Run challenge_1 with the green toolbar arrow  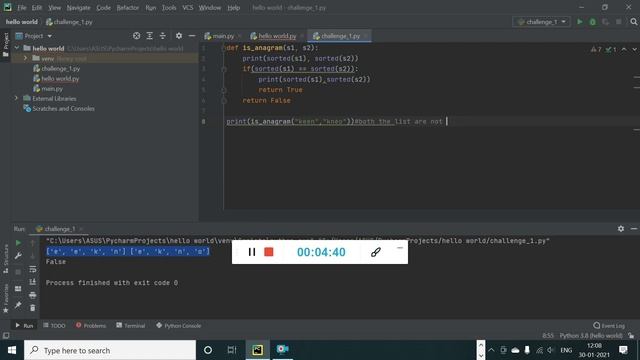click(580, 22)
